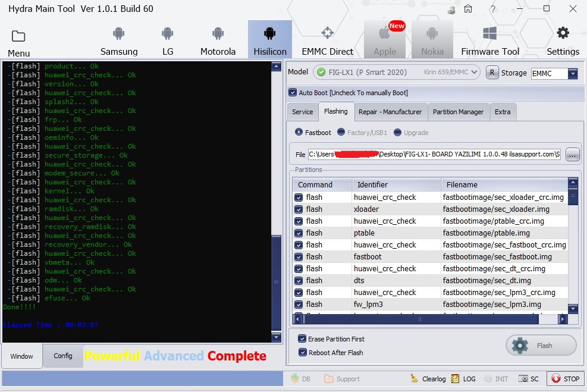Screen dimensions: 587x392
Task: Switch to the Flashing tab
Action: (x=336, y=112)
